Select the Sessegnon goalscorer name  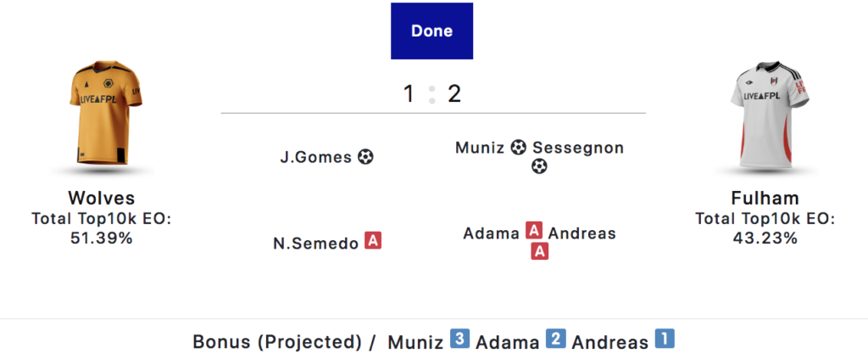pos(578,148)
